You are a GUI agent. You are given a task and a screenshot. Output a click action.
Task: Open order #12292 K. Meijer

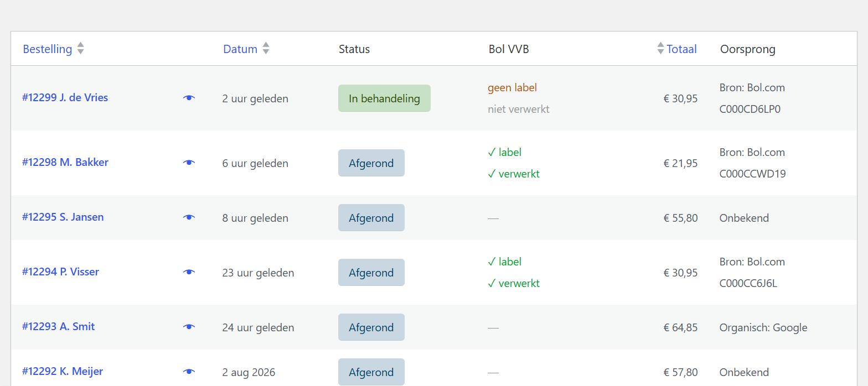63,371
